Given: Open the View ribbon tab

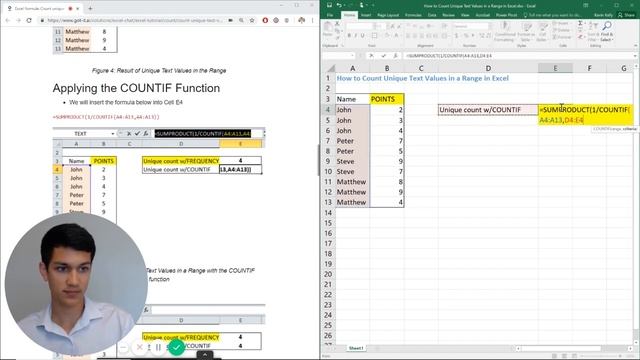Looking at the screenshot, I should (x=465, y=15).
